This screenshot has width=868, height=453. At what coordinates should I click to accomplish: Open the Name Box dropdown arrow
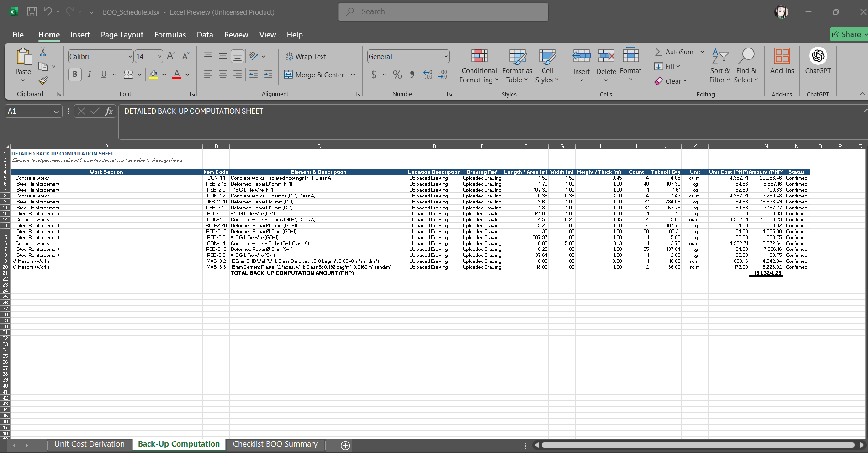pyautogui.click(x=56, y=112)
